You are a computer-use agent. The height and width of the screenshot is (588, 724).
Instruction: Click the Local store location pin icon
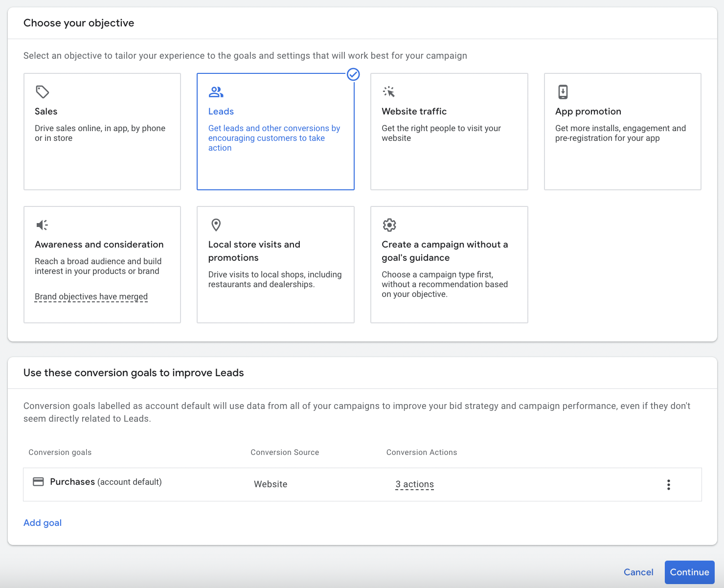pyautogui.click(x=216, y=225)
